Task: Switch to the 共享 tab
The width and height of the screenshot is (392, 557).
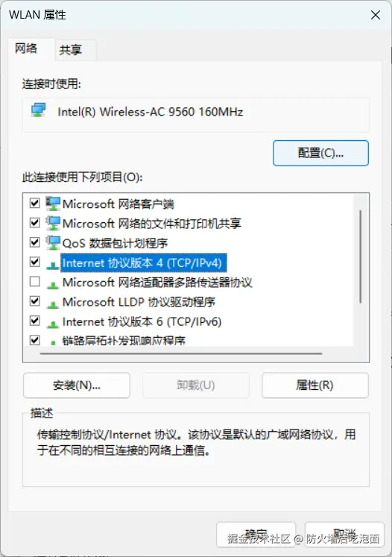Action: click(71, 50)
